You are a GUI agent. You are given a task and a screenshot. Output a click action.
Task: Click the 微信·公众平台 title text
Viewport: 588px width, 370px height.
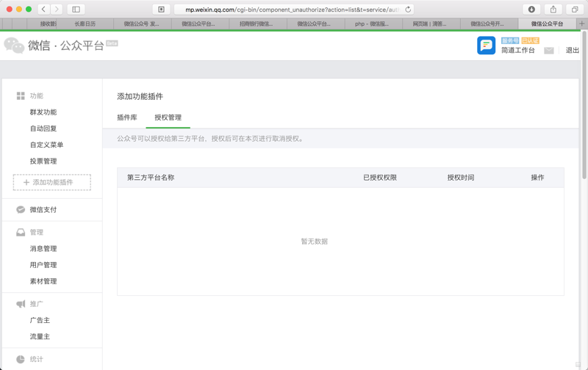(66, 46)
